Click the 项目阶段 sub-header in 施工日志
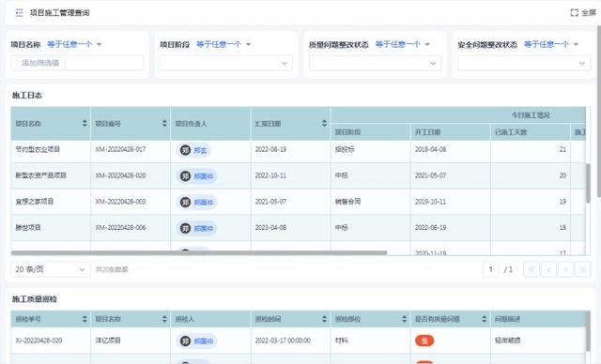 point(370,132)
